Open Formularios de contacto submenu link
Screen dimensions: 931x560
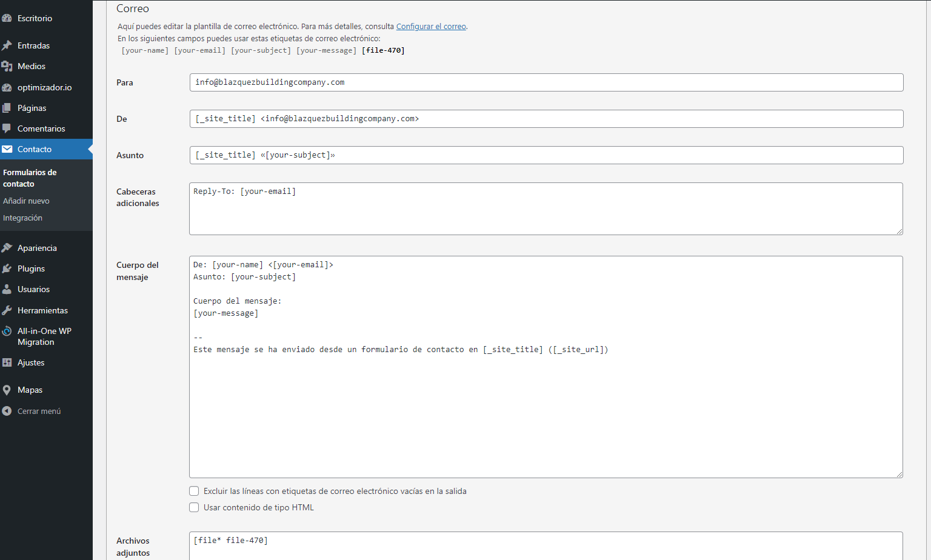click(30, 178)
